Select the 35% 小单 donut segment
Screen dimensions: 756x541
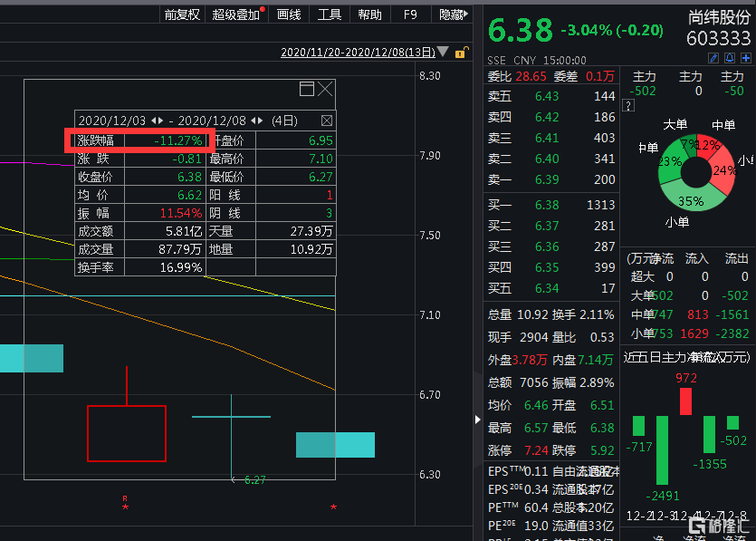pyautogui.click(x=691, y=199)
